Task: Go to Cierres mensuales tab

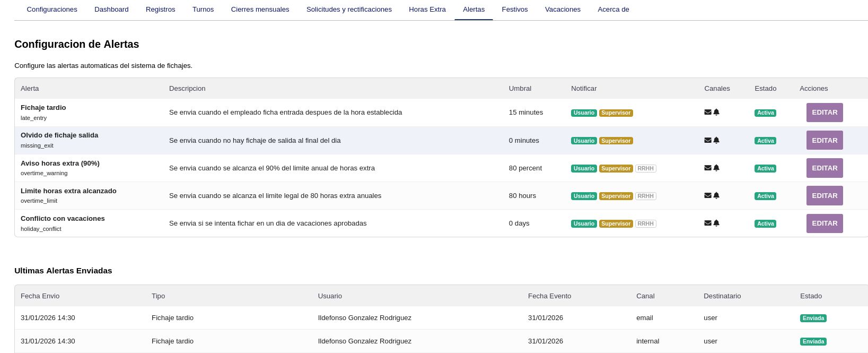Action: point(260,10)
